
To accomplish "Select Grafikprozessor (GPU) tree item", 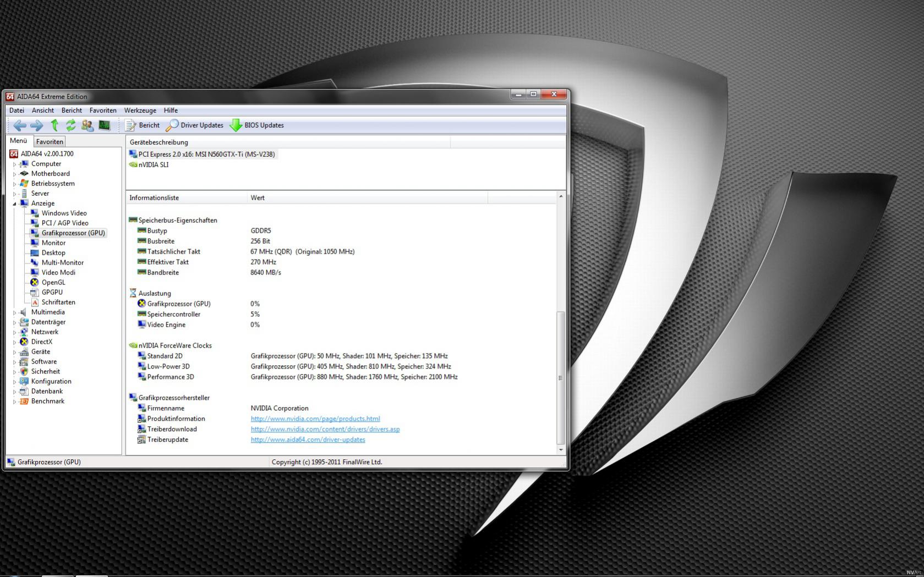I will (73, 233).
